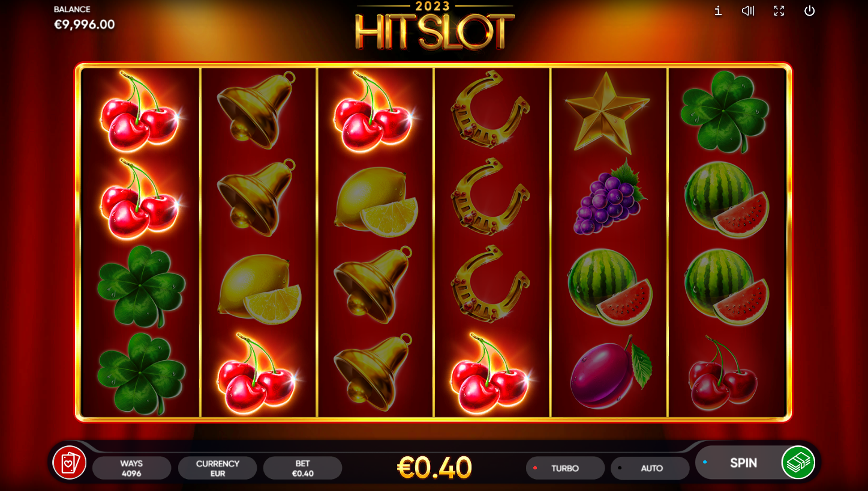Click the green cash spin icon
The image size is (868, 491).
tap(798, 462)
